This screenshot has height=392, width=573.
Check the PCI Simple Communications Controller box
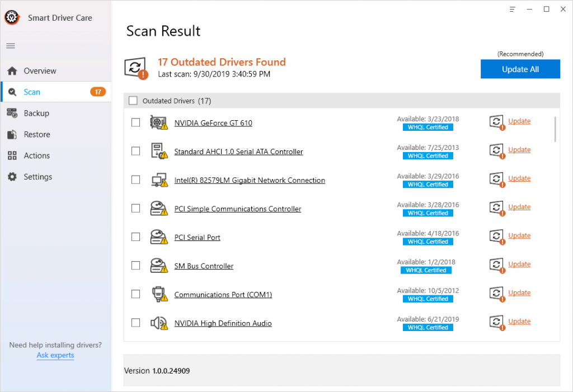(x=135, y=208)
